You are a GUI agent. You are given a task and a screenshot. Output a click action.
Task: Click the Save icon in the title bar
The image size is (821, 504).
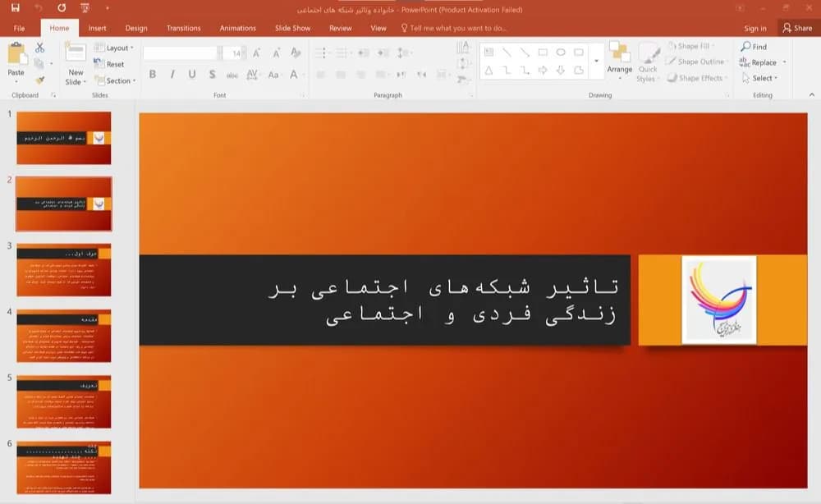point(15,8)
